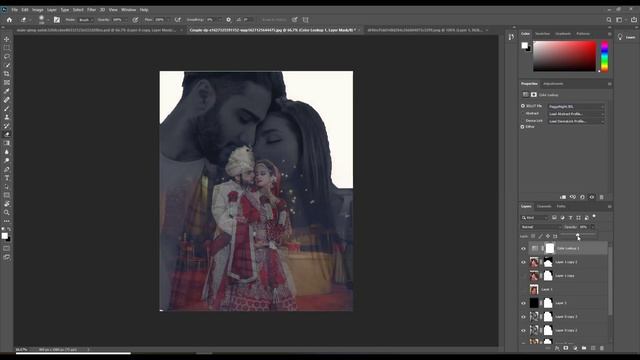This screenshot has height=360, width=640.
Task: Open the History panel icon
Action: pyautogui.click(x=511, y=37)
